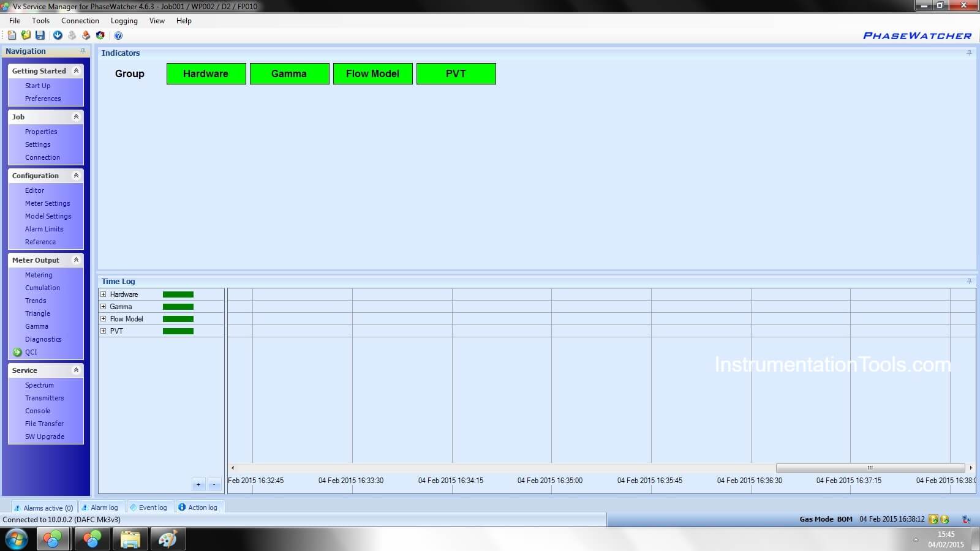This screenshot has height=551, width=980.
Task: Click the Time Log scrollbar right arrow
Action: [971, 468]
